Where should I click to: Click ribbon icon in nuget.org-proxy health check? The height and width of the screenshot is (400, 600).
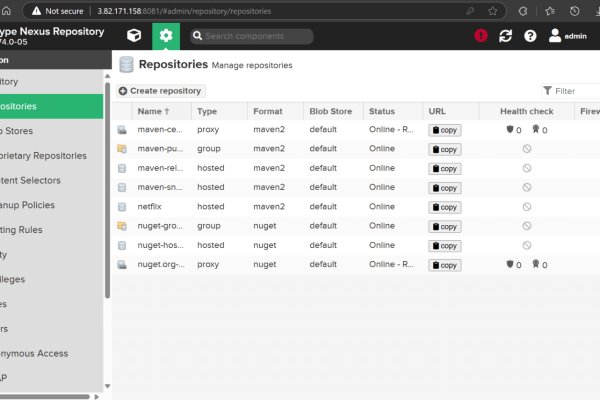pyautogui.click(x=536, y=264)
